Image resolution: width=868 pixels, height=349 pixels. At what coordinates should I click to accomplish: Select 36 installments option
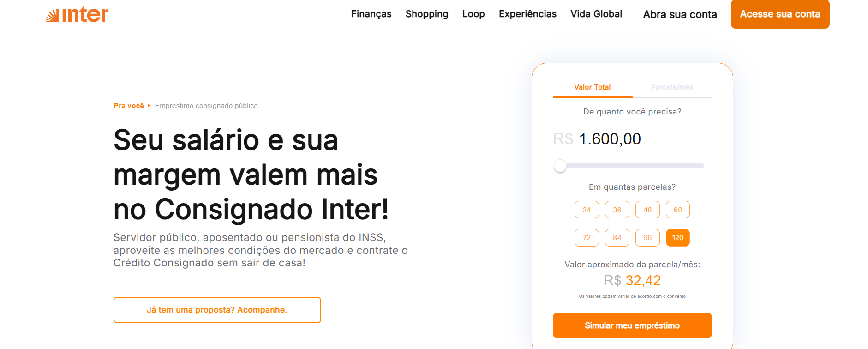click(x=617, y=210)
